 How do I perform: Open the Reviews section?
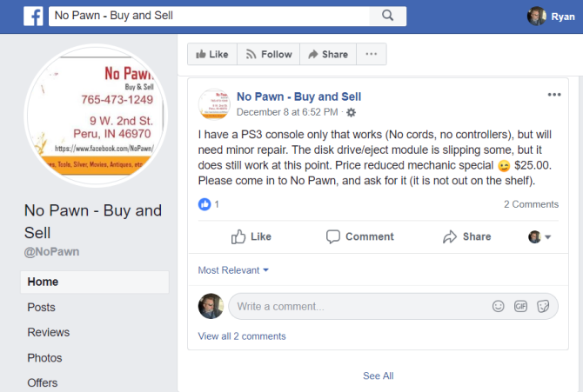(48, 332)
